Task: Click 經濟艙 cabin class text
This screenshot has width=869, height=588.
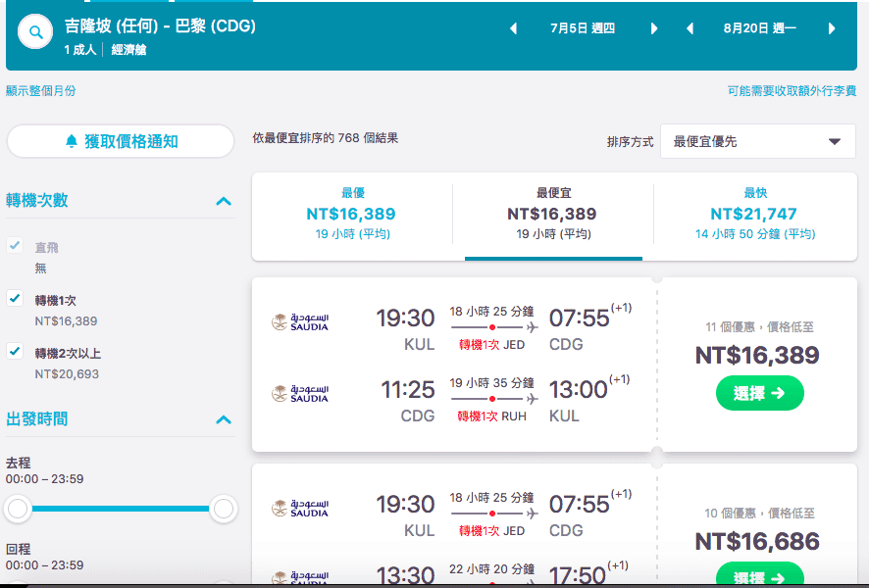Action: pyautogui.click(x=128, y=50)
